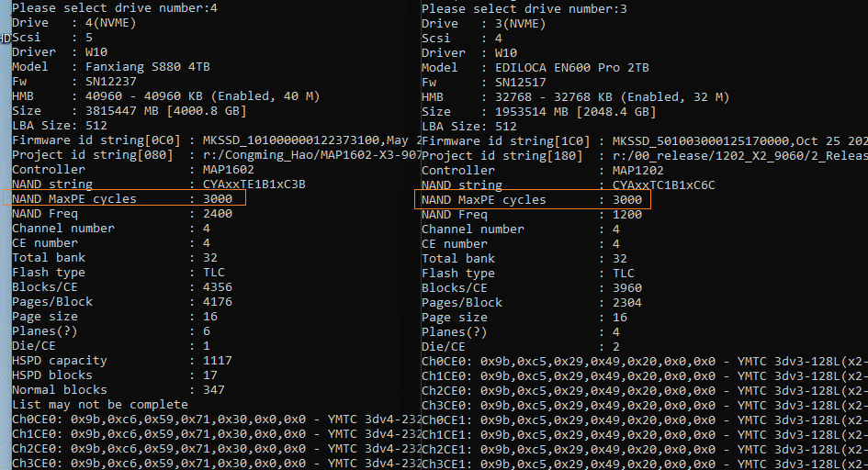This screenshot has width=868, height=470.
Task: Click NAND Freq value 1200
Action: click(627, 215)
